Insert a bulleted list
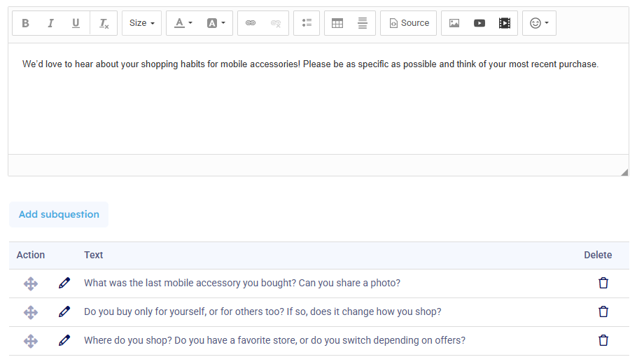This screenshot has width=637, height=364. [x=307, y=23]
